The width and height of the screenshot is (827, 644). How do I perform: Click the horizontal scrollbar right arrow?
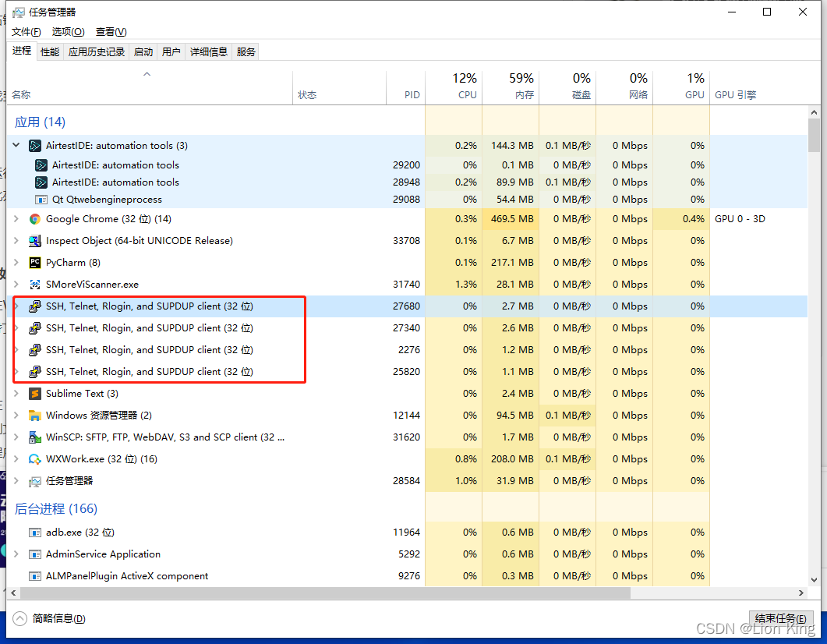click(x=801, y=593)
